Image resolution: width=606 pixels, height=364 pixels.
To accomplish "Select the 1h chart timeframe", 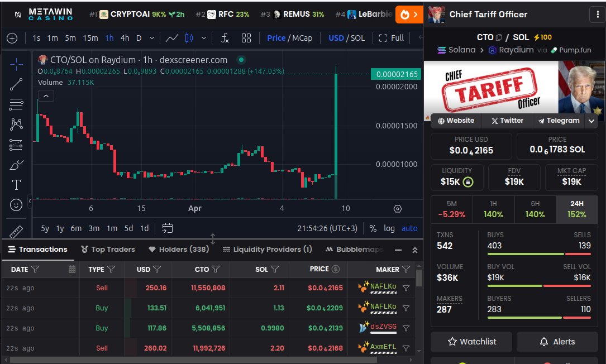I will pos(109,38).
